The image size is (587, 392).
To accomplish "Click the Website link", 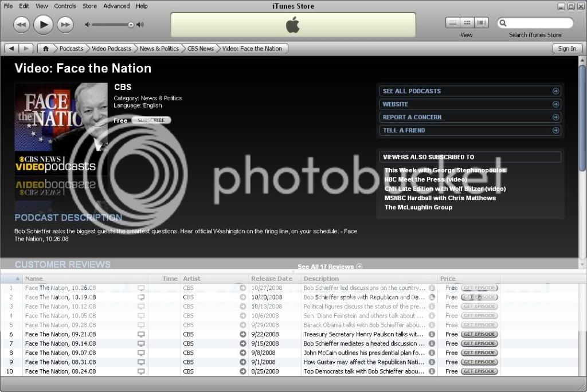I will pyautogui.click(x=470, y=104).
